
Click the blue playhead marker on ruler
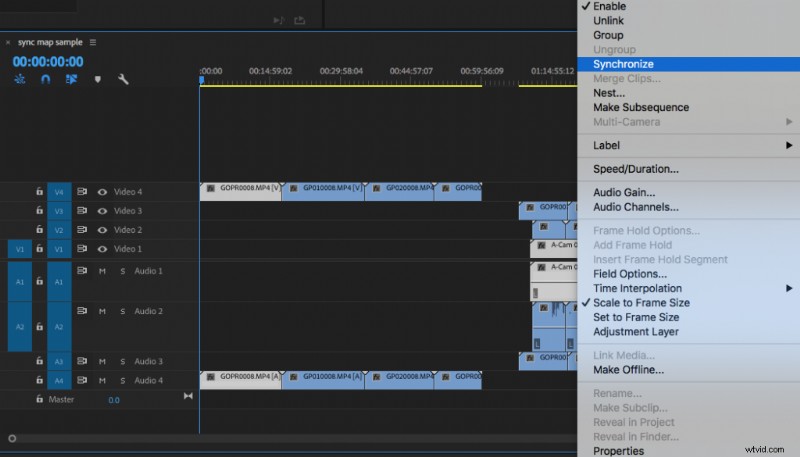pyautogui.click(x=202, y=80)
